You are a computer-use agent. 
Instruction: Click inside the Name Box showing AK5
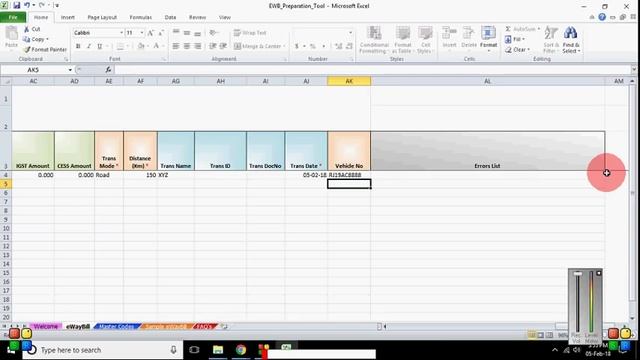(33, 70)
